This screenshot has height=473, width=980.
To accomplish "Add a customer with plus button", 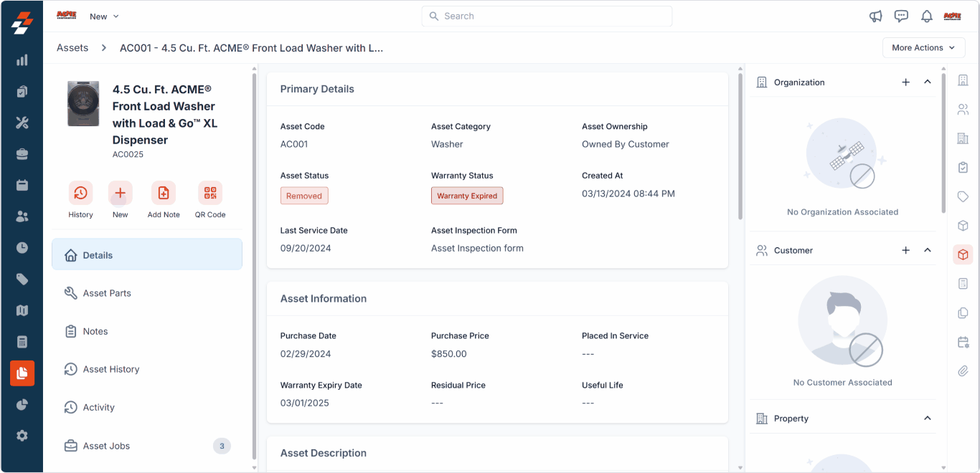I will point(906,250).
